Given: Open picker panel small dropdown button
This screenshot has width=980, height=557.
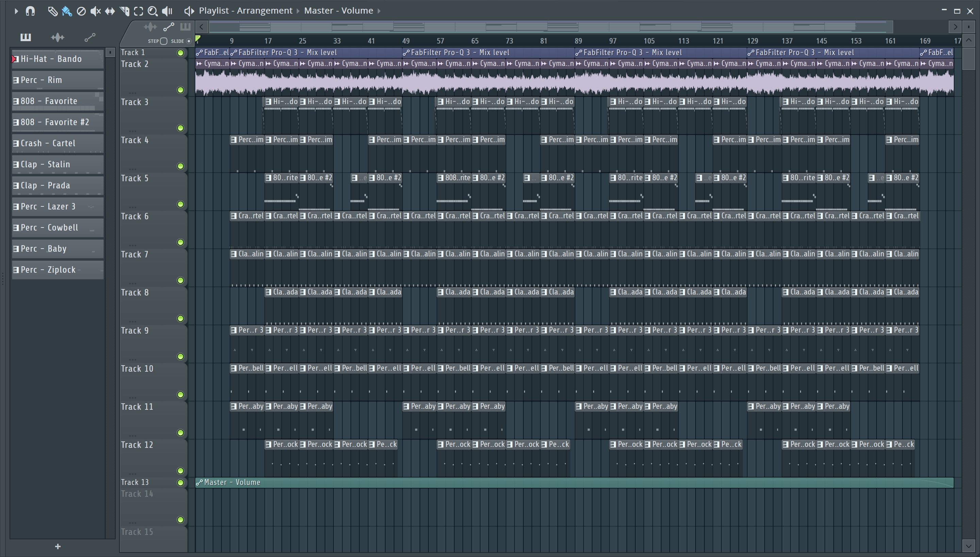Looking at the screenshot, I should pos(110,52).
